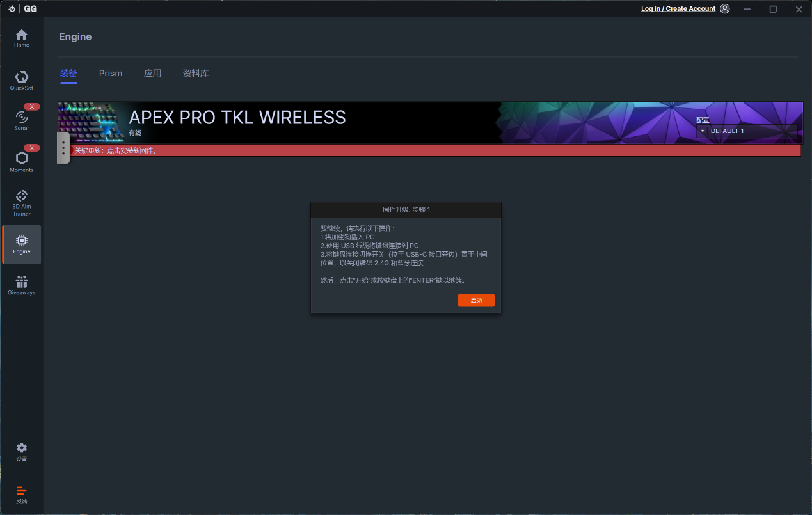The height and width of the screenshot is (515, 812).
Task: Click the user account avatar icon
Action: [x=725, y=9]
